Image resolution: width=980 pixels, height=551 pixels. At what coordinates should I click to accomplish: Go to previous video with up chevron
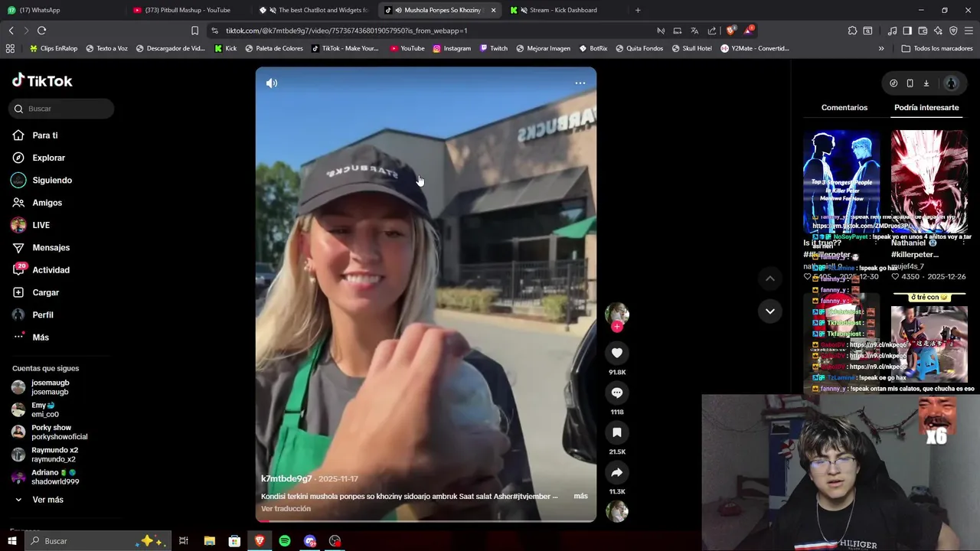pyautogui.click(x=770, y=279)
